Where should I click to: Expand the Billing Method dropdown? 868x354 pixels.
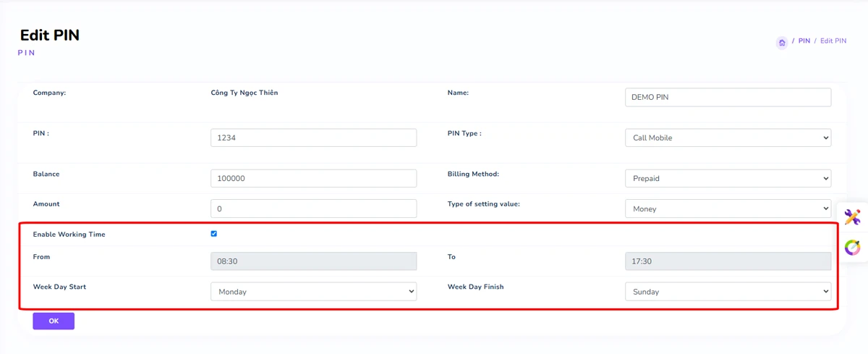(x=727, y=178)
